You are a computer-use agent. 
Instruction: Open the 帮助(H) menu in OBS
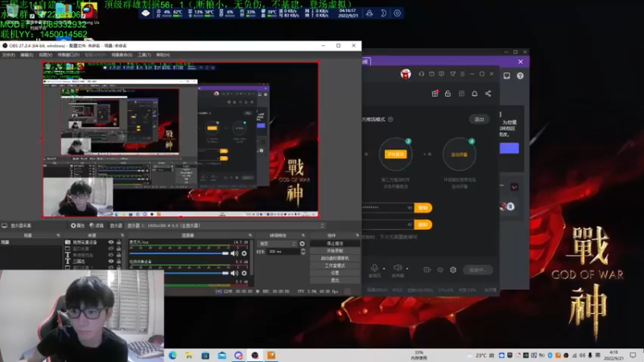(x=163, y=55)
